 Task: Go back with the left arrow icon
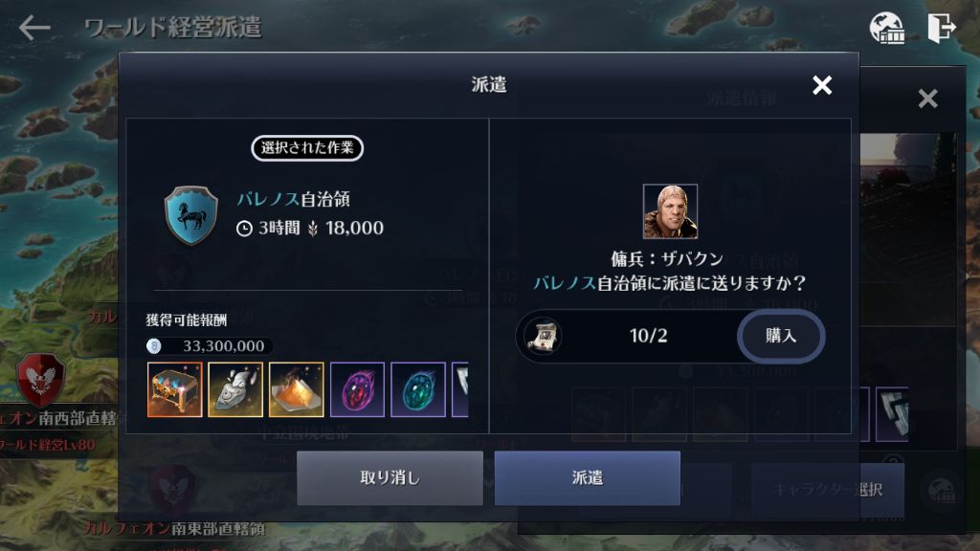click(34, 28)
